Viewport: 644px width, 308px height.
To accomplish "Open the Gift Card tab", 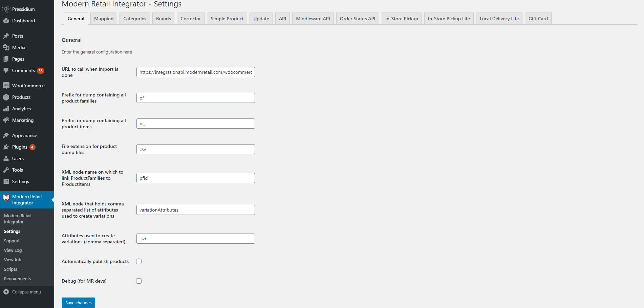I will (538, 19).
